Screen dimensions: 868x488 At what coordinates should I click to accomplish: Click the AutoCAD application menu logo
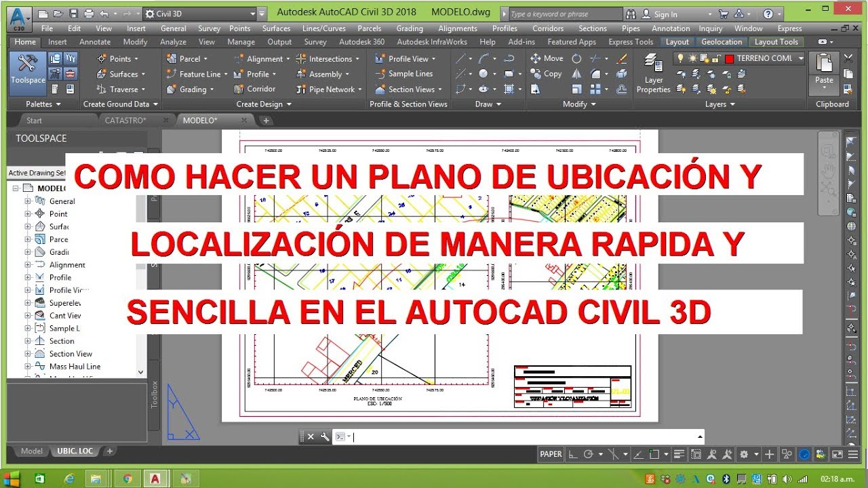pyautogui.click(x=20, y=18)
